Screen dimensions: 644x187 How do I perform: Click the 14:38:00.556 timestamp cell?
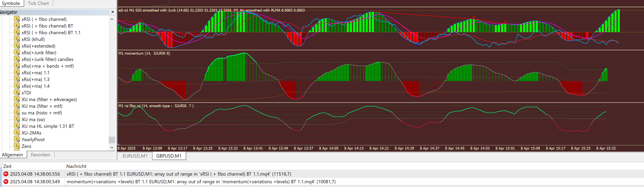(x=35, y=174)
